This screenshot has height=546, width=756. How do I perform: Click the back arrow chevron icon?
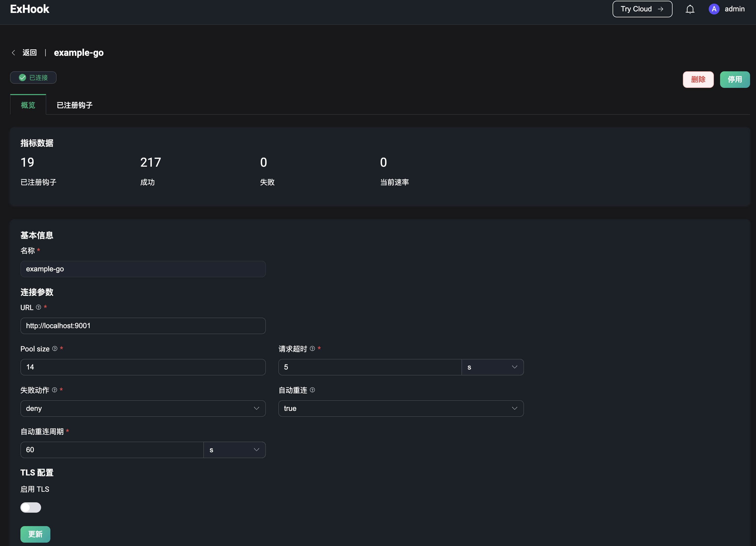[x=13, y=53]
